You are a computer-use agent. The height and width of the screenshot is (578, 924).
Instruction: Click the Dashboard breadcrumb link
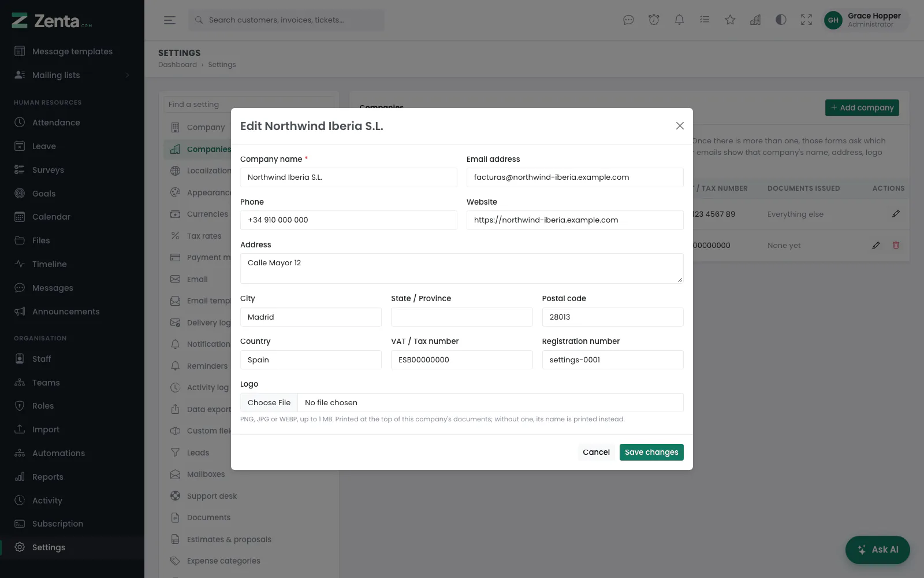point(177,65)
